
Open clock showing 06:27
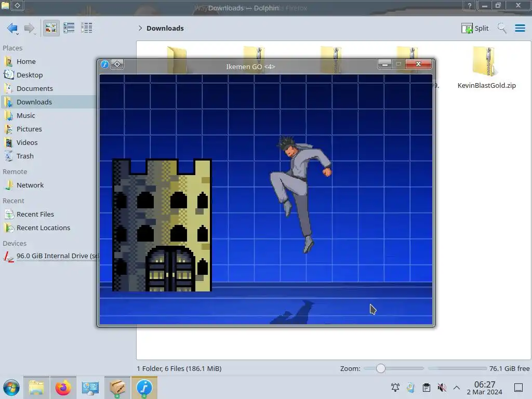485,388
